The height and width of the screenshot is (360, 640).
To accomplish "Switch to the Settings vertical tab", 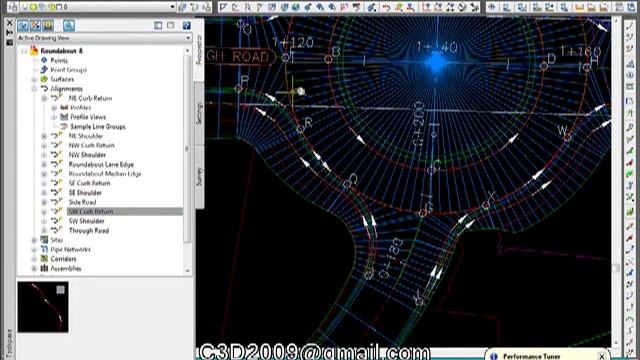I will (199, 113).
